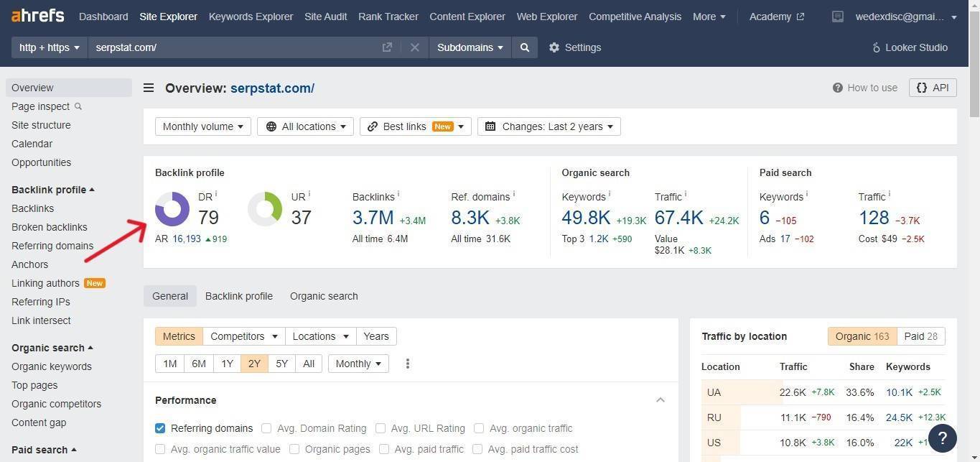Open the URL in new tab icon

coord(387,47)
